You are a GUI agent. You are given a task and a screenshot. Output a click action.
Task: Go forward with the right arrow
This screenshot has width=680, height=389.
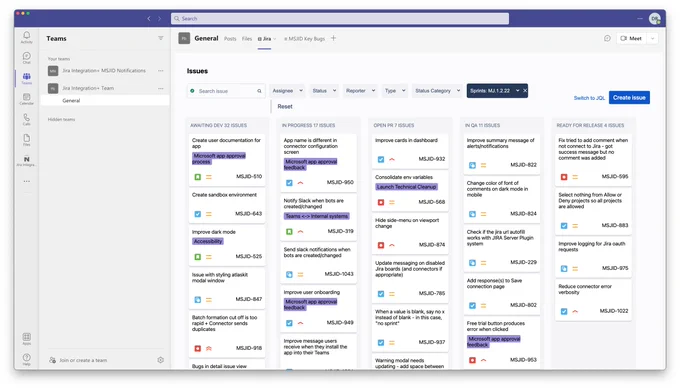160,18
